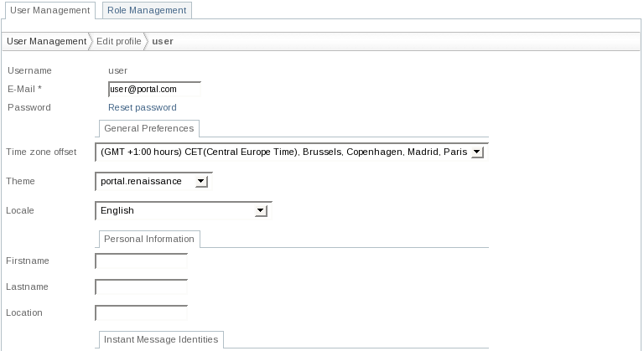Click the Reset password link
Viewport: 644px width, 351px height.
click(x=143, y=107)
